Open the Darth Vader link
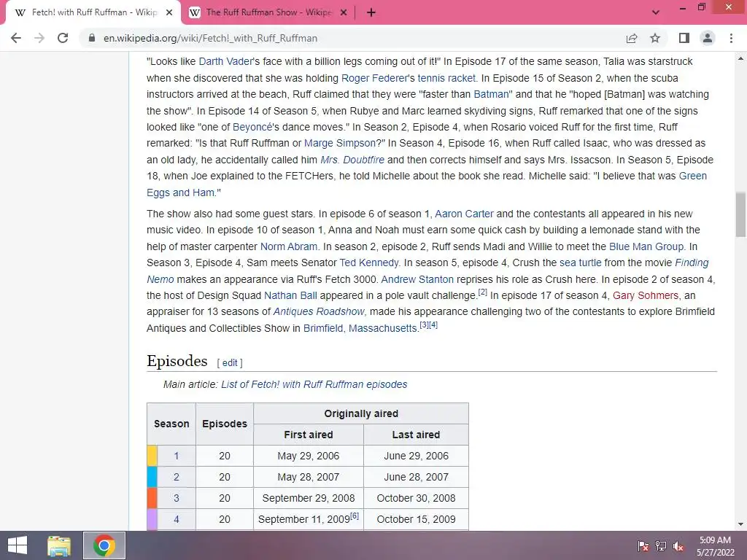This screenshot has height=560, width=747. pos(225,61)
